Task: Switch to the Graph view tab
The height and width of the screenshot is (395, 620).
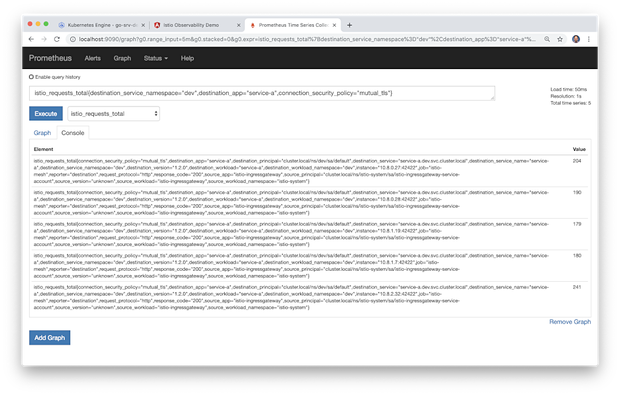Action: click(42, 133)
